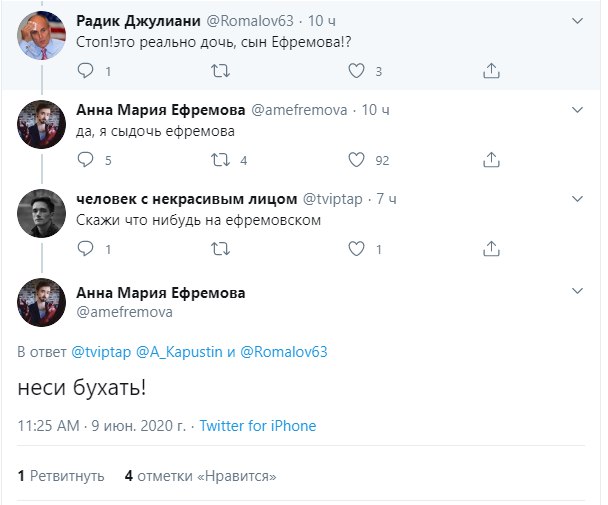The width and height of the screenshot is (608, 505).
Task: Retweet 'да, я сыдочь ефремова' tweet
Action: pyautogui.click(x=220, y=159)
